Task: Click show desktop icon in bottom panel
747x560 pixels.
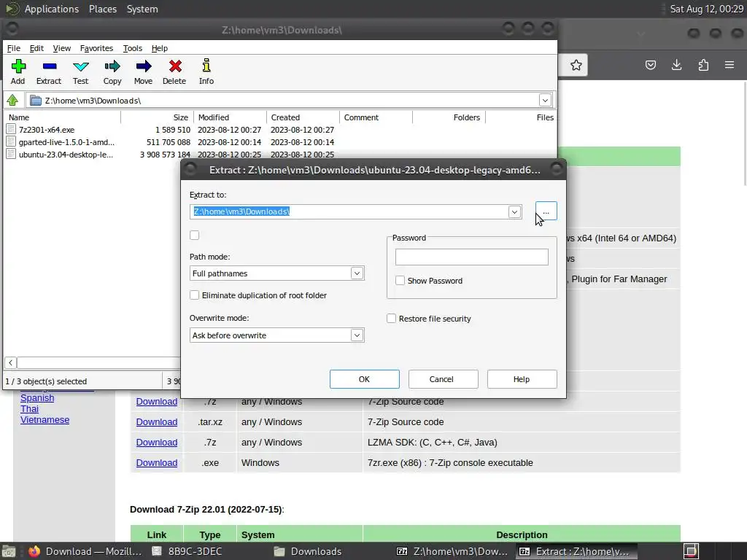Action: (9, 551)
